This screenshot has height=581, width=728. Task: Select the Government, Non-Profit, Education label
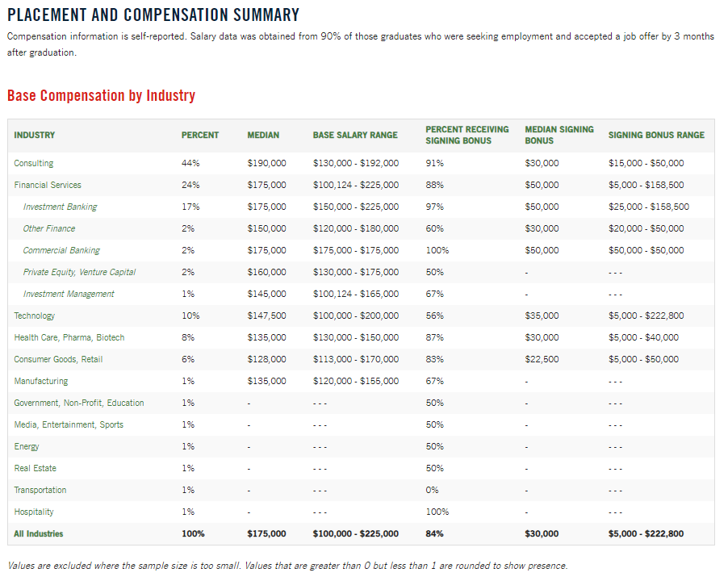(x=79, y=403)
